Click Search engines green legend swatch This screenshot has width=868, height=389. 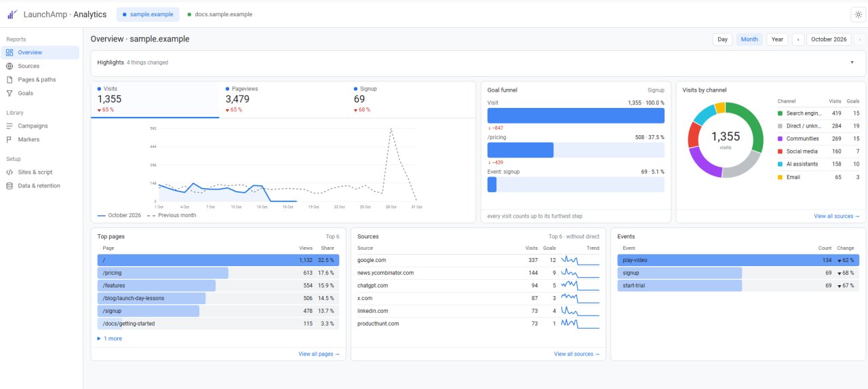[780, 113]
